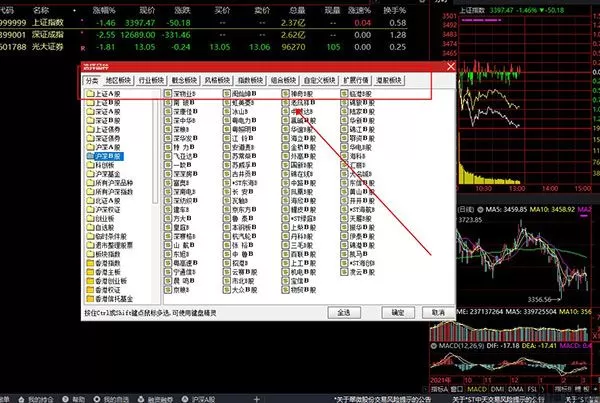Open the 港股板块 tab
The width and height of the screenshot is (600, 403).
click(x=389, y=80)
